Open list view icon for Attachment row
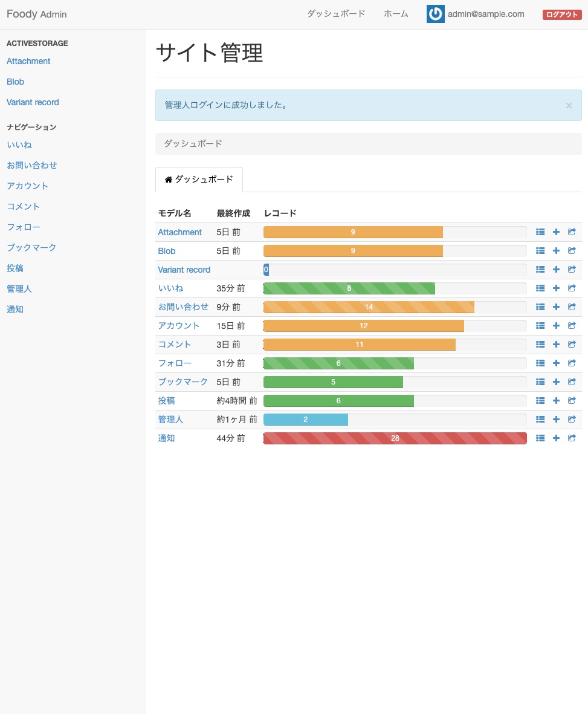The height and width of the screenshot is (714, 588). [x=540, y=232]
